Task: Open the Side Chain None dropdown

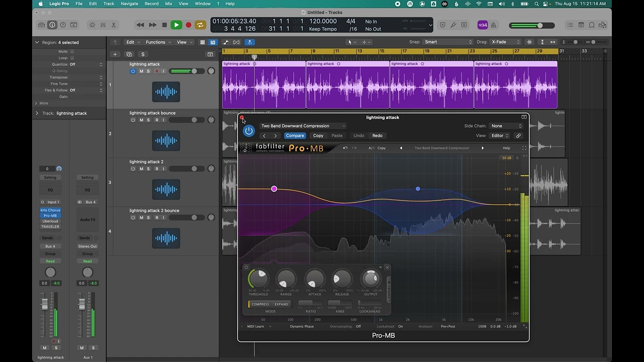Action: click(x=507, y=126)
